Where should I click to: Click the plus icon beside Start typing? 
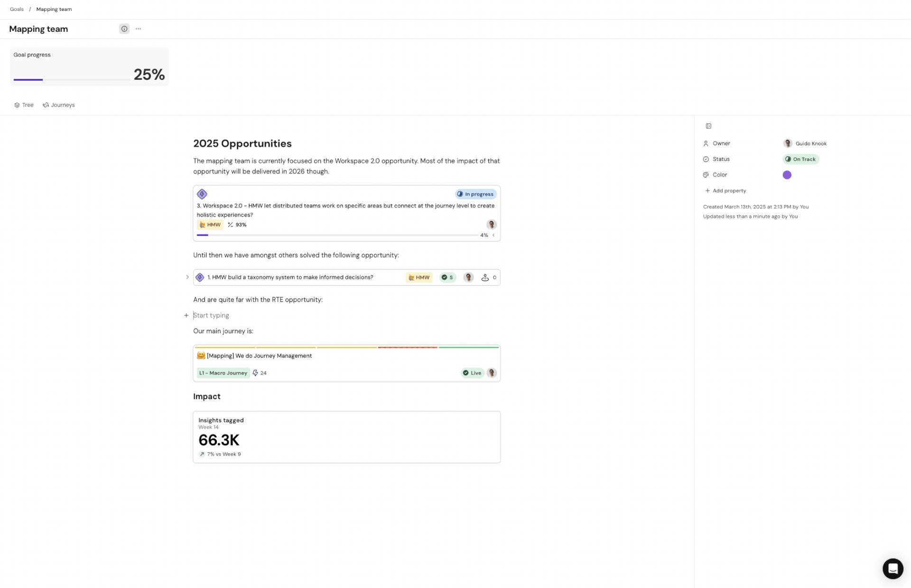[x=186, y=315]
